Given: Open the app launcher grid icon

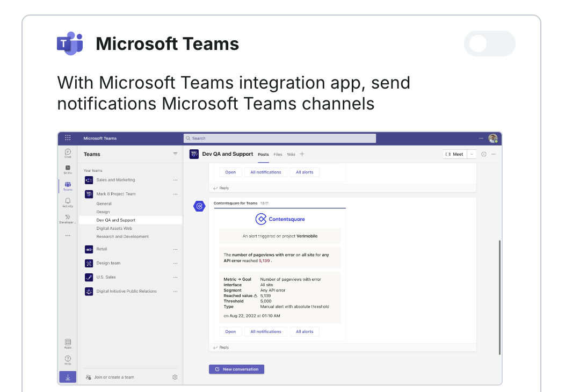Looking at the screenshot, I should pos(68,138).
